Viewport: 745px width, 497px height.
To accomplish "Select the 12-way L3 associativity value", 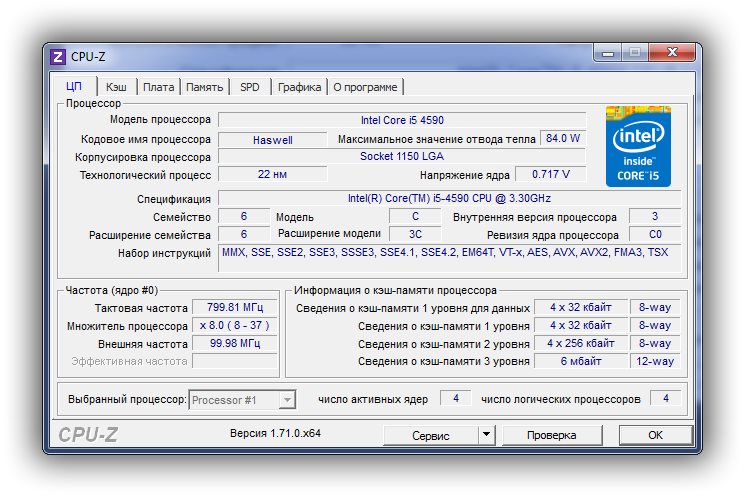I will click(655, 361).
